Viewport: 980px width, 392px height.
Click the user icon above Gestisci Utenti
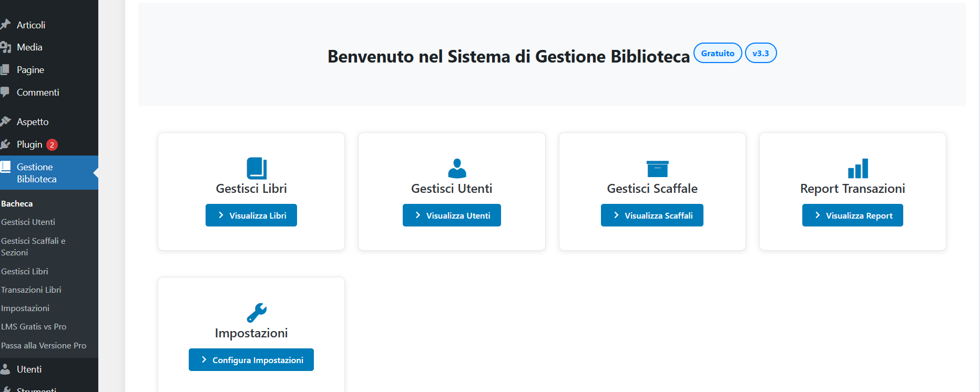(457, 169)
